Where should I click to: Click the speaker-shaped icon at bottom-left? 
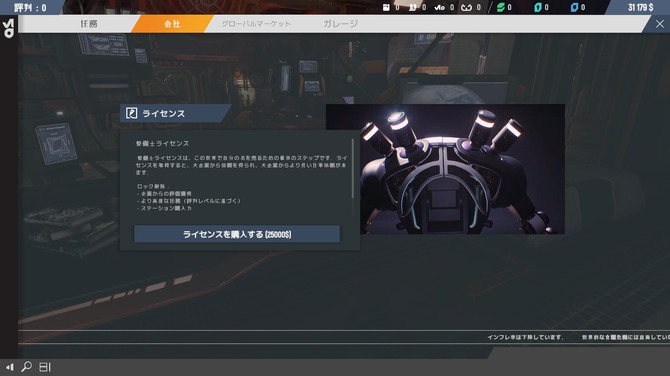(x=10, y=367)
